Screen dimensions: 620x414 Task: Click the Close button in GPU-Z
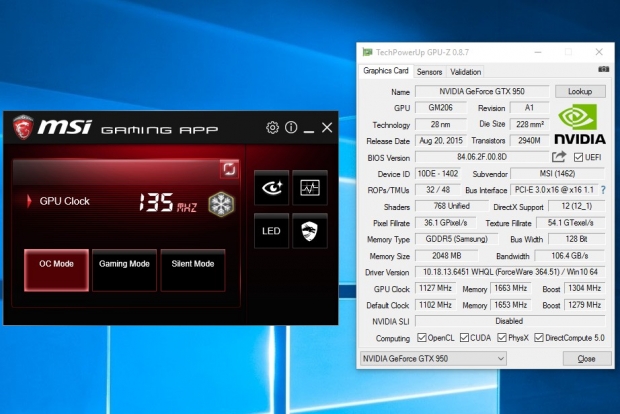586,359
